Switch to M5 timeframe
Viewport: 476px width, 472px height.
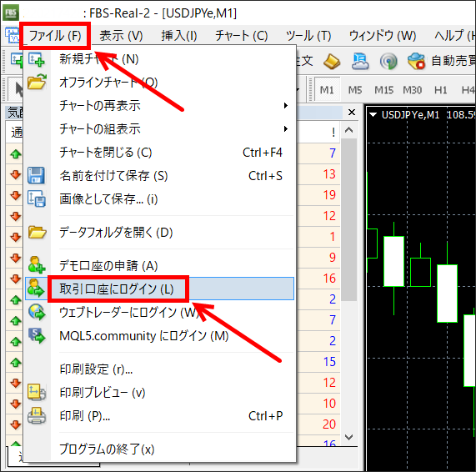click(x=355, y=90)
